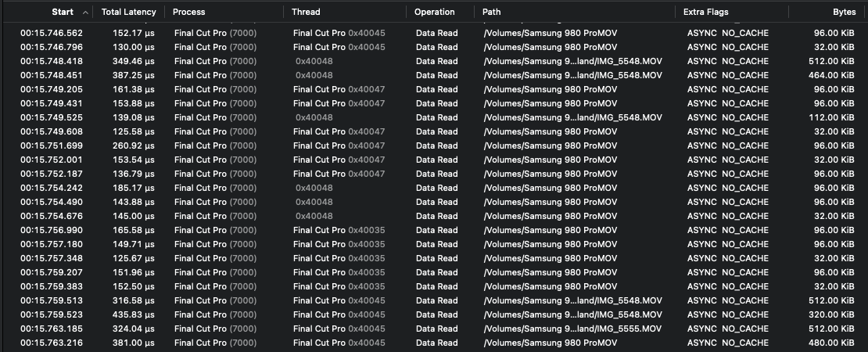Image resolution: width=868 pixels, height=352 pixels.
Task: Click the Operation column header
Action: click(434, 13)
